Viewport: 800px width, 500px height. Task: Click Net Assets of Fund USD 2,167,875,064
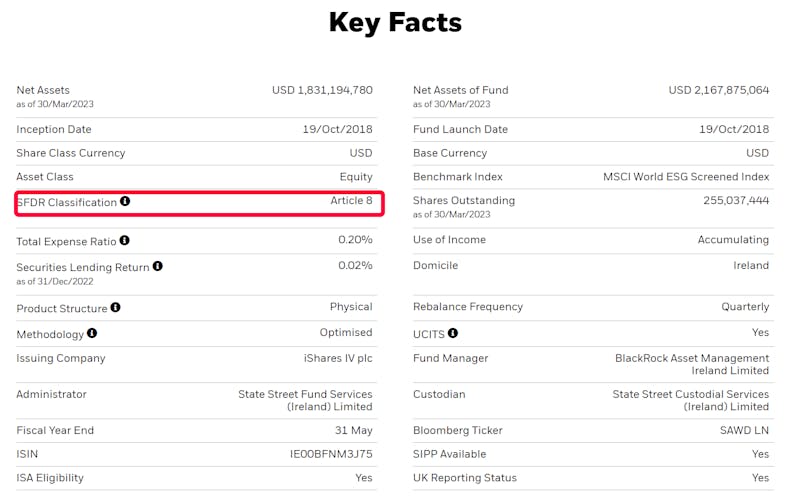718,90
